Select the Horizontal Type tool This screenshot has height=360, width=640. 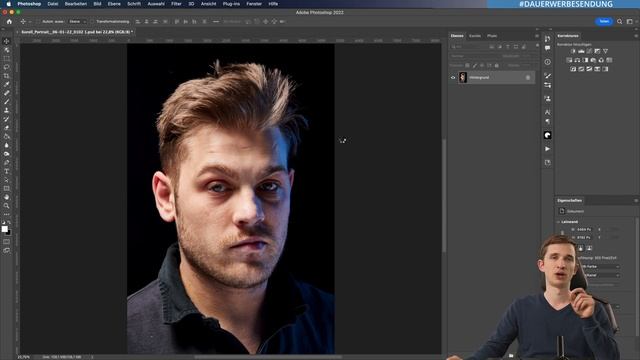(7, 171)
